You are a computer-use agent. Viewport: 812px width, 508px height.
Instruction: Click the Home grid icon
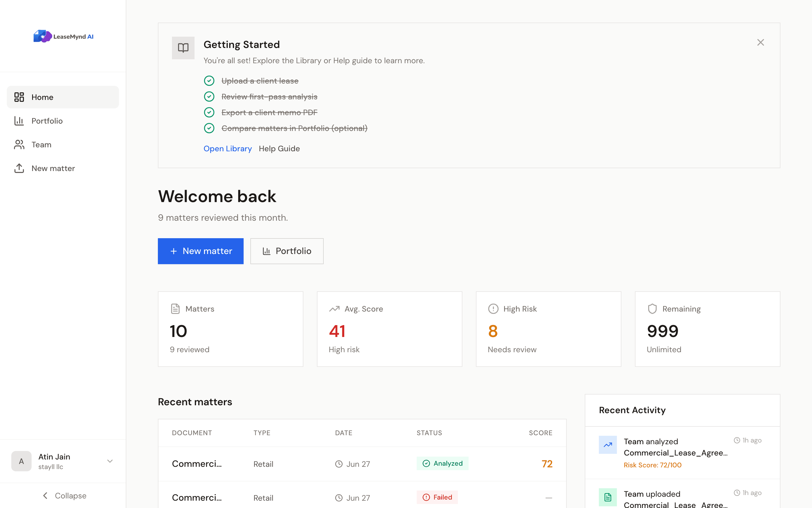[x=19, y=97]
